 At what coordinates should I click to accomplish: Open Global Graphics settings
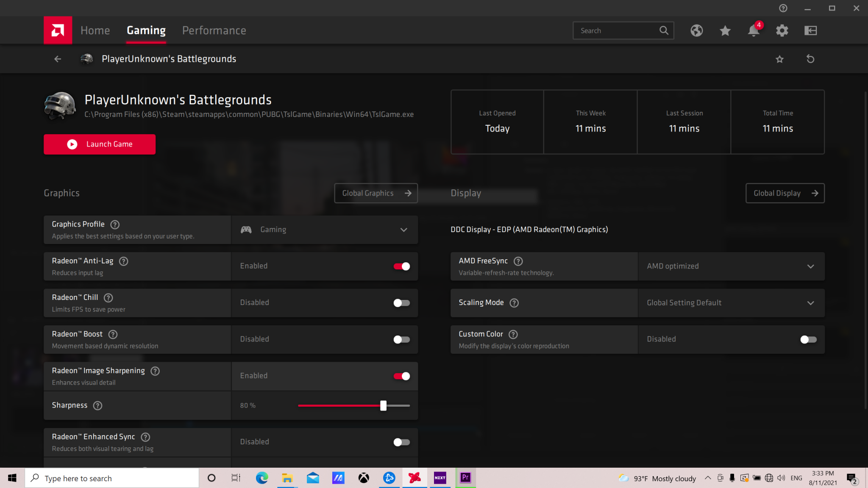click(376, 193)
